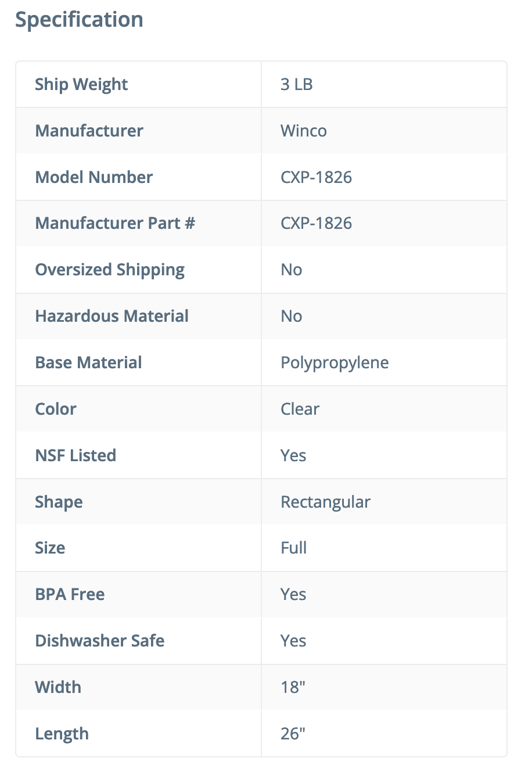
Task: Click the NSF Listed label
Action: pyautogui.click(x=76, y=455)
